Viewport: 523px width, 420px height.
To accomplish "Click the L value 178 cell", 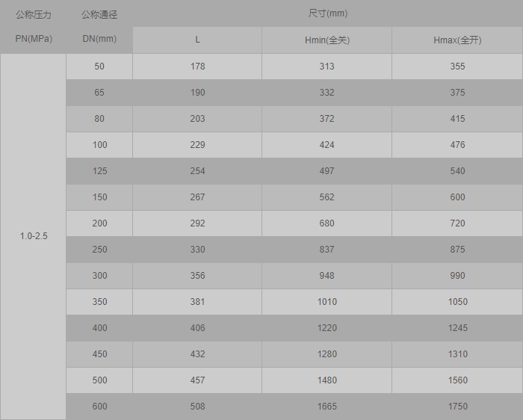I will click(197, 67).
